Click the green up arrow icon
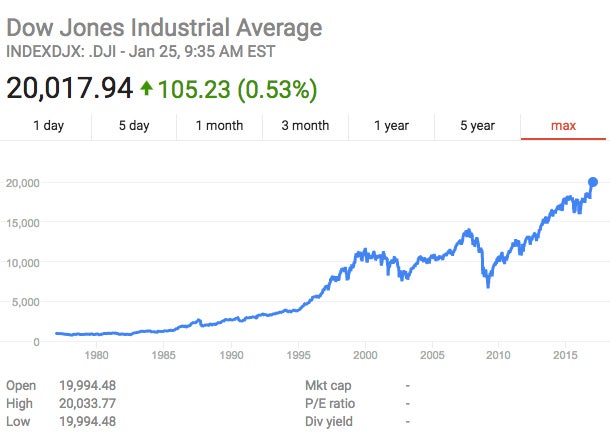 (x=146, y=88)
